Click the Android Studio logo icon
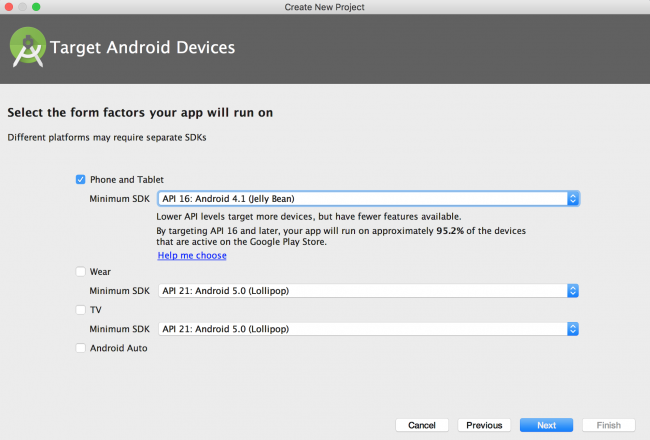 coord(28,47)
